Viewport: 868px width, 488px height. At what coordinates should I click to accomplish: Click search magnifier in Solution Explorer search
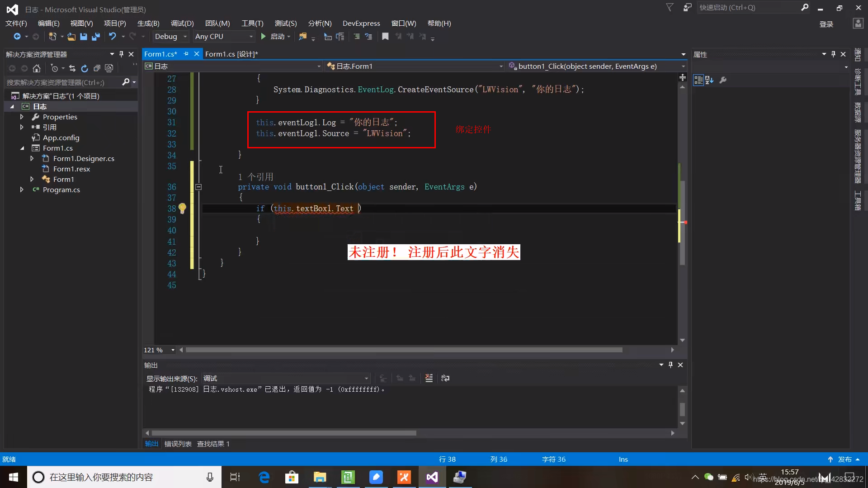pyautogui.click(x=126, y=82)
